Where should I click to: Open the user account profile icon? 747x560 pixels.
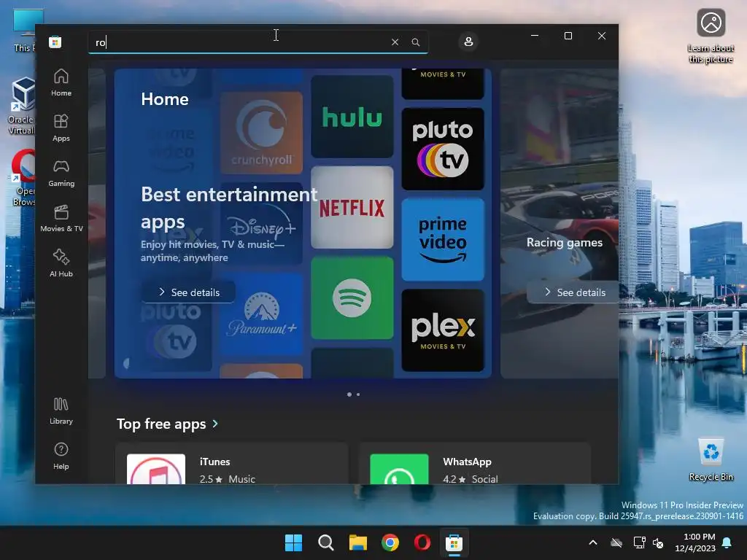click(468, 42)
